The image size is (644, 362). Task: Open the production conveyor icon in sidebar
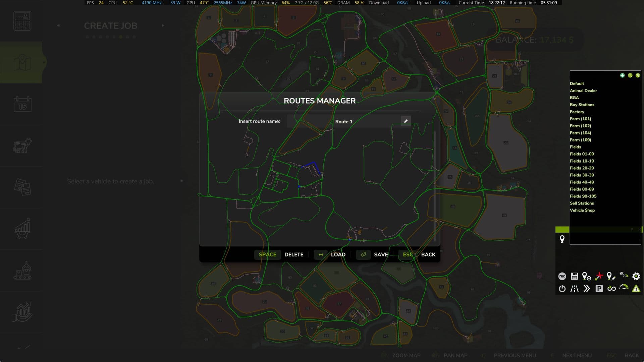(22, 270)
